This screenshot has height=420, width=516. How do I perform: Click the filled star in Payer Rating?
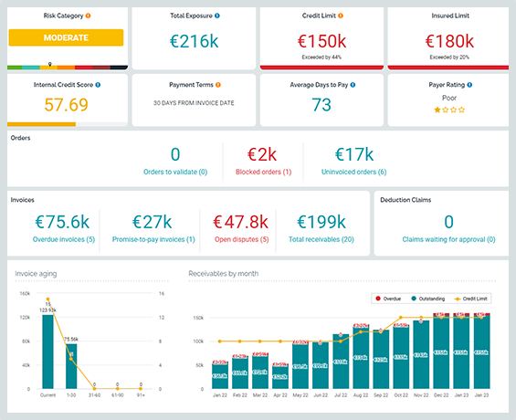(x=437, y=110)
